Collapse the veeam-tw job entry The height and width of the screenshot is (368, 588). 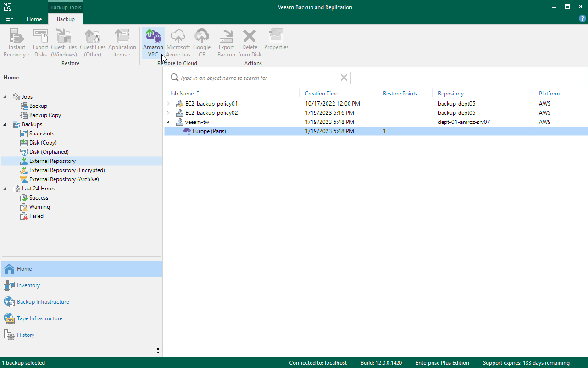[168, 122]
